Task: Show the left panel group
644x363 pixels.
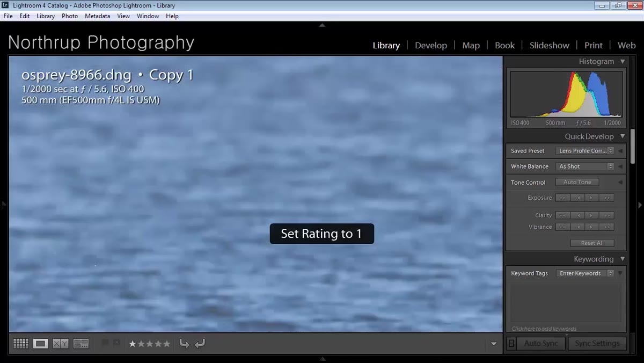Action: coord(3,205)
